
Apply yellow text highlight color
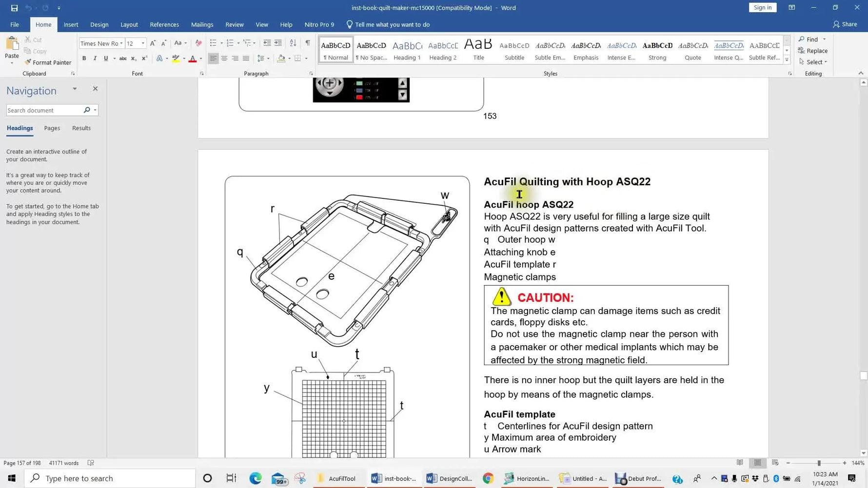click(x=176, y=59)
